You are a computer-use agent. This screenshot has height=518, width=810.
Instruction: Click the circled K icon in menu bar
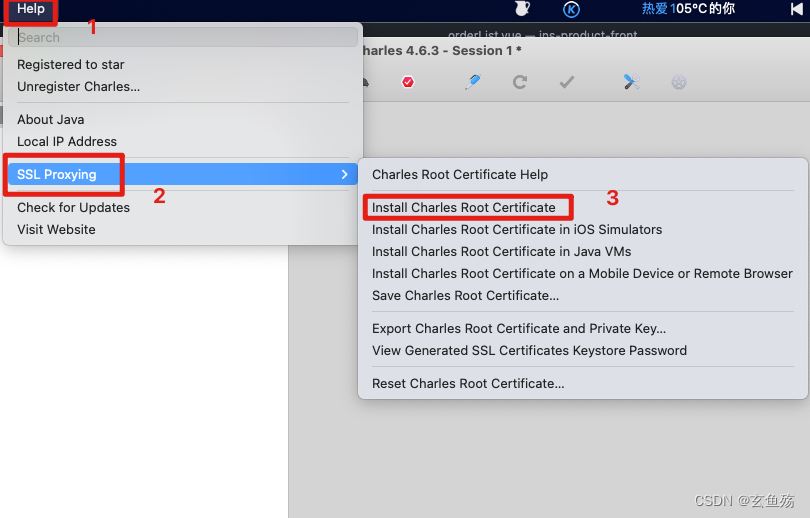[571, 9]
